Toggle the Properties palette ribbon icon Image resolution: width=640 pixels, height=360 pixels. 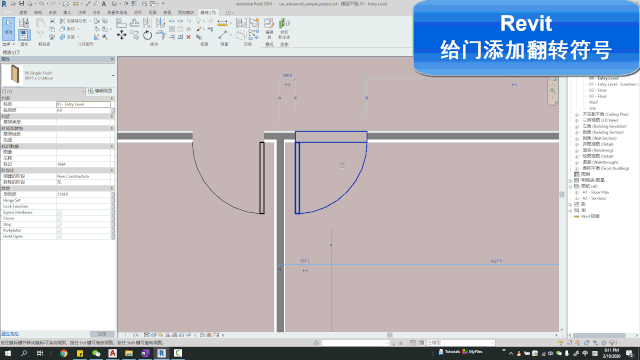pyautogui.click(x=24, y=35)
